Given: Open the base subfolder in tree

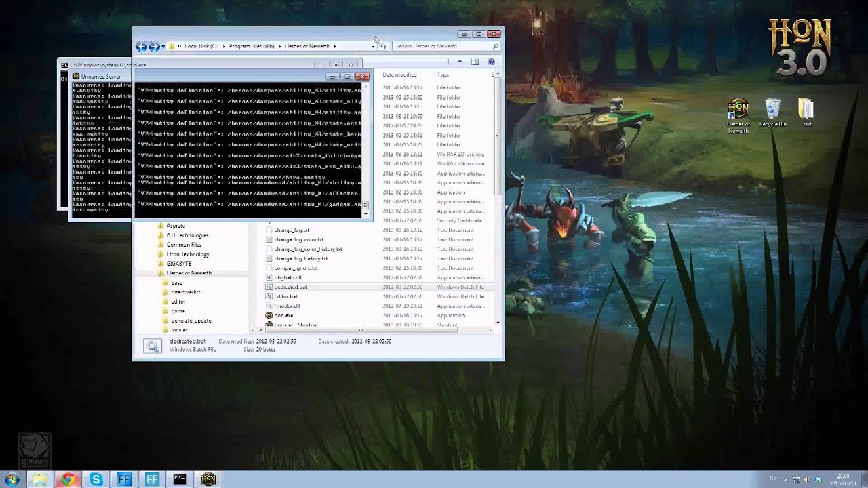Looking at the screenshot, I should pos(176,283).
